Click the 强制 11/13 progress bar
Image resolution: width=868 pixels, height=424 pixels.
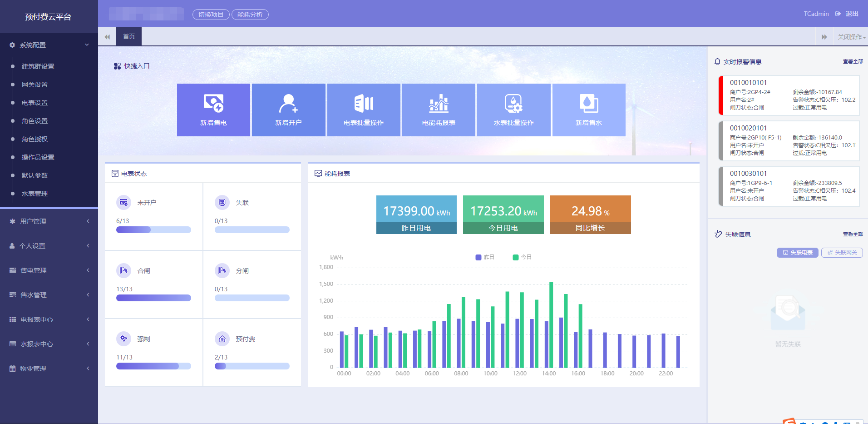[153, 366]
